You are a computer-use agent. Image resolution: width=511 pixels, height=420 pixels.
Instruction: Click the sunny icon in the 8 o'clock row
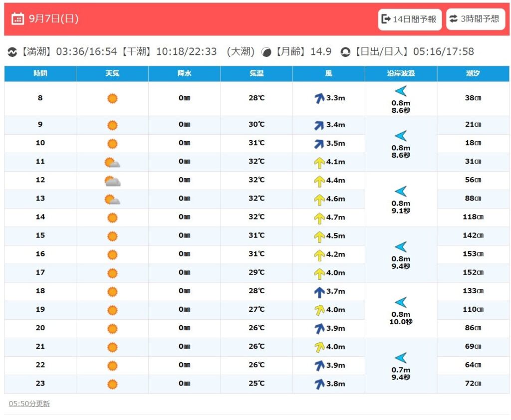(112, 98)
